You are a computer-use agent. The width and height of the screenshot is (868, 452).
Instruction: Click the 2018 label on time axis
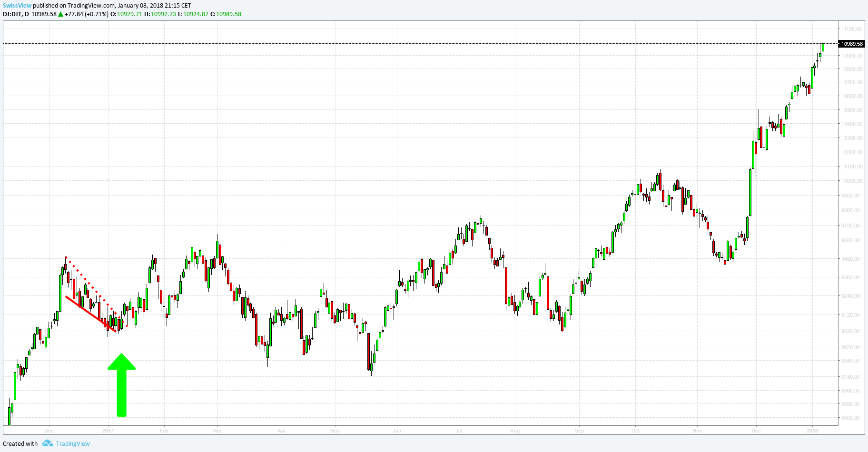(812, 431)
